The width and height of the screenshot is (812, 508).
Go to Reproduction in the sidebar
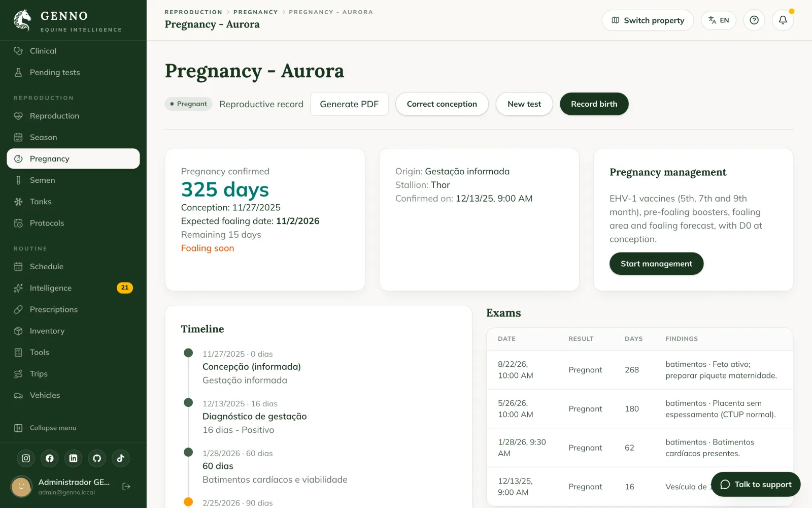click(x=73, y=116)
